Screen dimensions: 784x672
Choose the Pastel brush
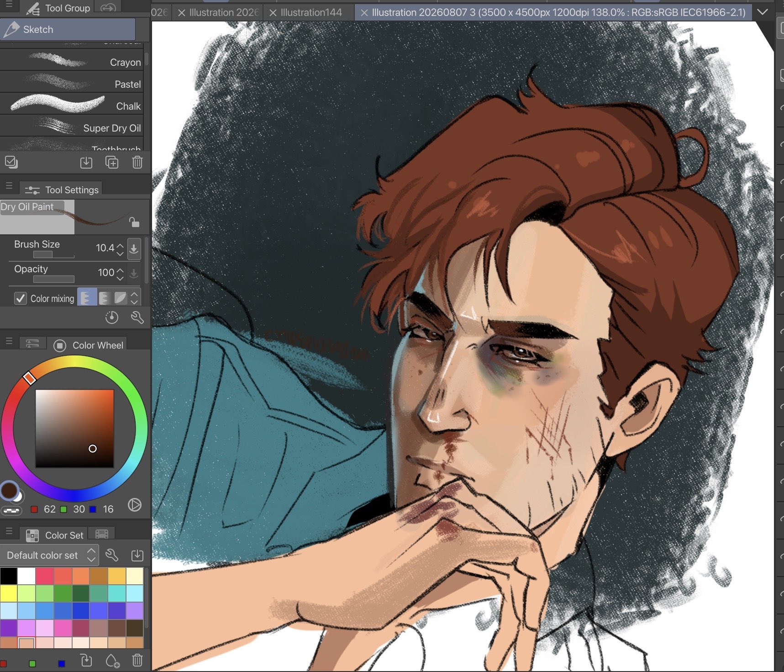72,83
